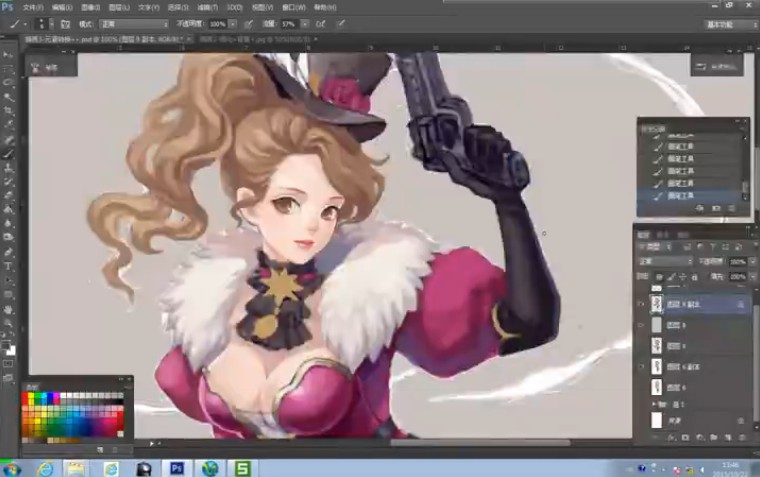
Task: Open the 图像(I) menu
Action: [x=90, y=7]
